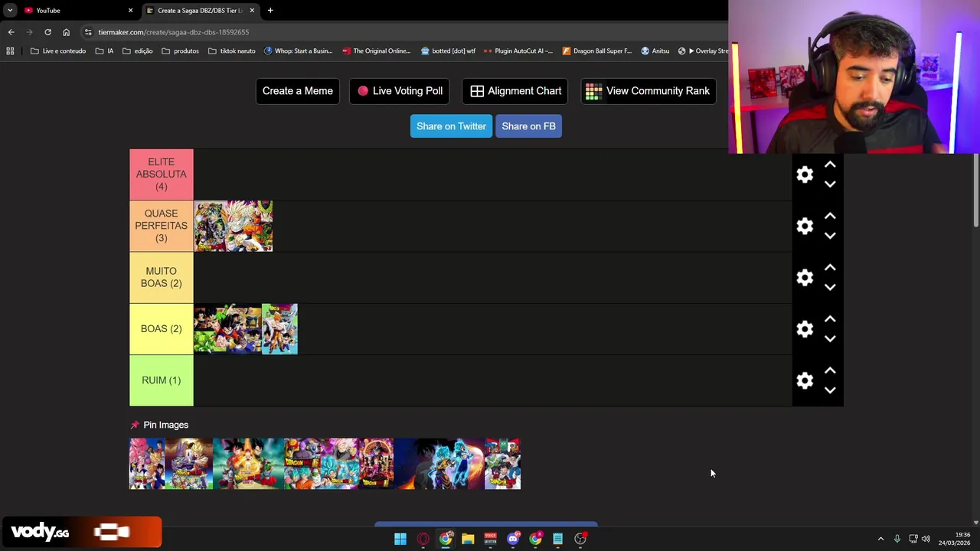This screenshot has height=551, width=980.
Task: Click Create a Meme button
Action: (297, 91)
